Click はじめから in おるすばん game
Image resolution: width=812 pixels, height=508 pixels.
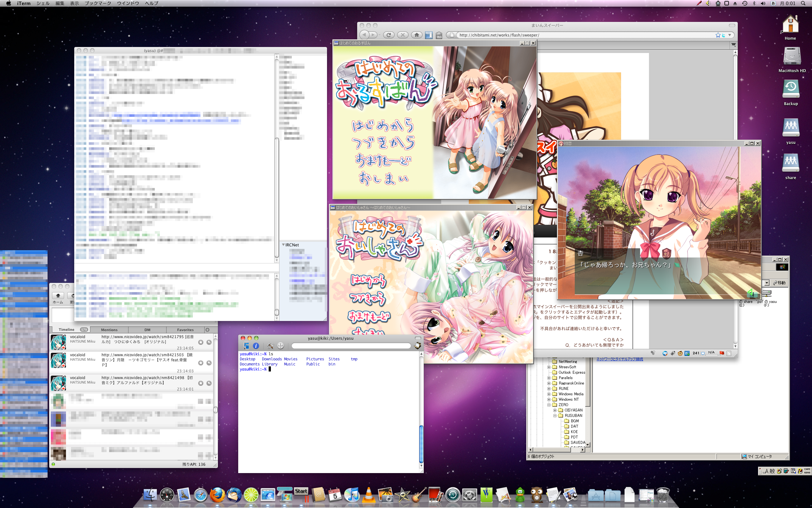tap(383, 125)
